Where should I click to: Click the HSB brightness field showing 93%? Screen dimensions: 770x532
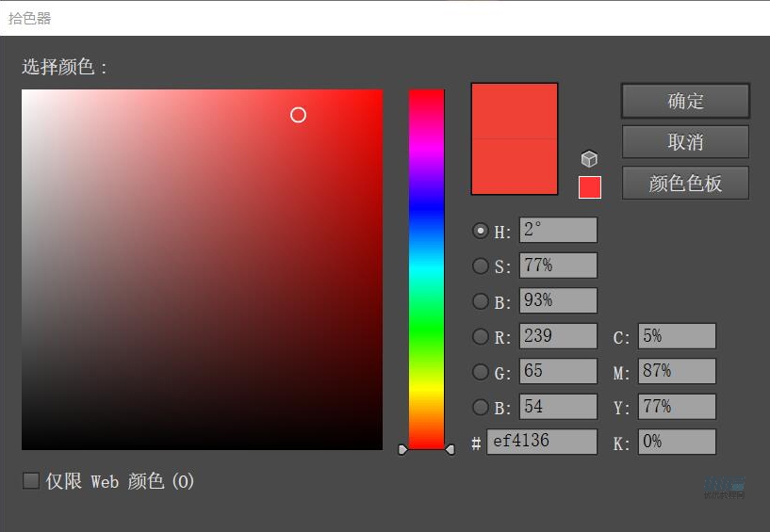pos(558,300)
